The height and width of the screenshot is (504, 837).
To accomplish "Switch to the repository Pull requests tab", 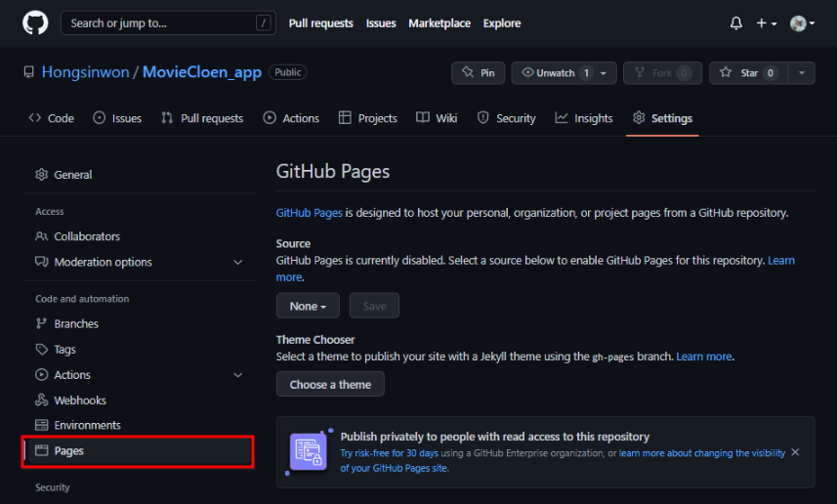I will (x=202, y=118).
